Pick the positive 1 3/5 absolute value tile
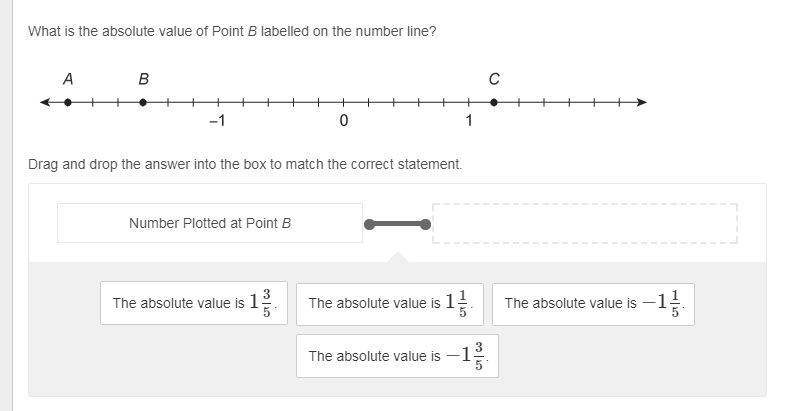Screen dimensions: 786x411 194,303
